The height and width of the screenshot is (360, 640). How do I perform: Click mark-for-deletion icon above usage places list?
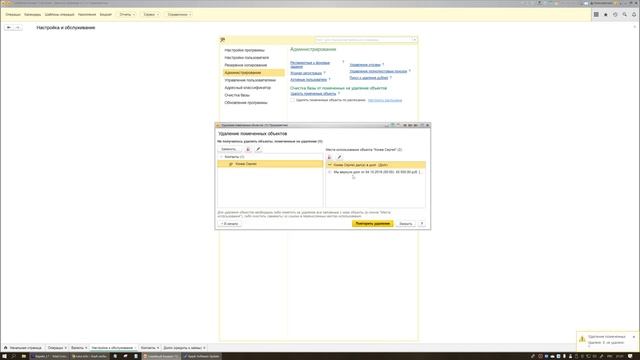[330, 157]
